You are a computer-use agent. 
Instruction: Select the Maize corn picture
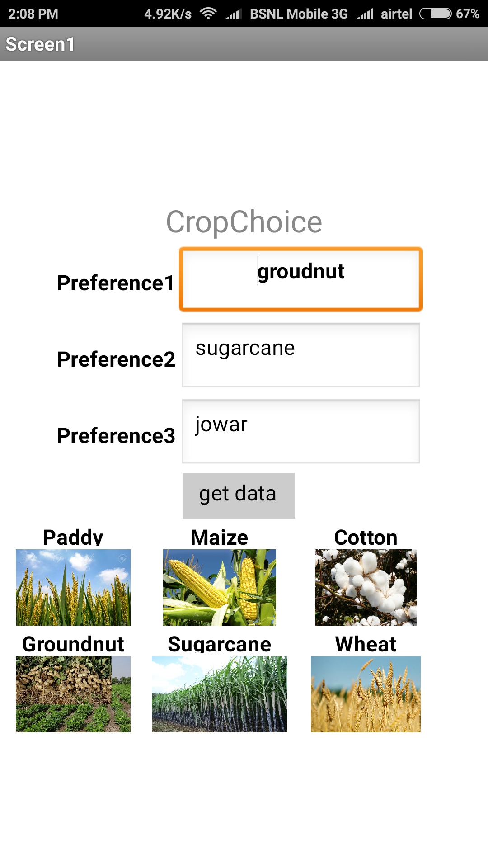pyautogui.click(x=220, y=587)
